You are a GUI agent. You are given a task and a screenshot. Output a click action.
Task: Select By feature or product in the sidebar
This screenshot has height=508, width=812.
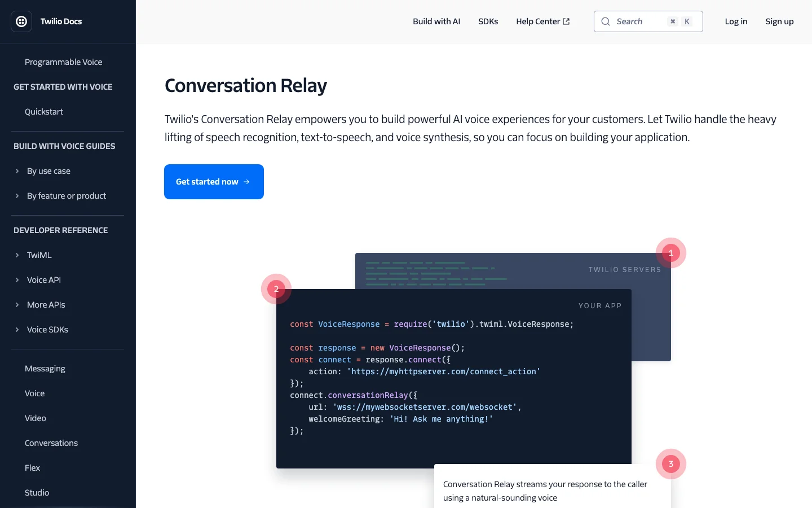point(67,196)
